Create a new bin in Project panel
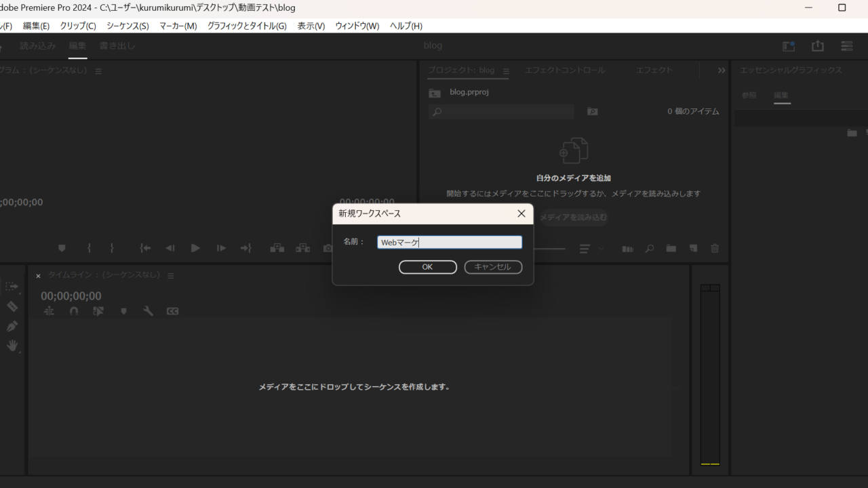This screenshot has height=488, width=868. (671, 249)
